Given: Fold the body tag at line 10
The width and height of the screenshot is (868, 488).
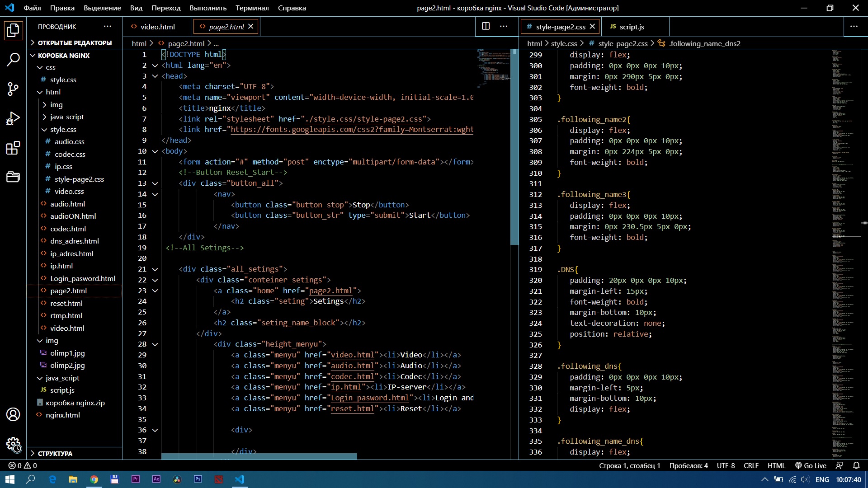Looking at the screenshot, I should [x=155, y=151].
